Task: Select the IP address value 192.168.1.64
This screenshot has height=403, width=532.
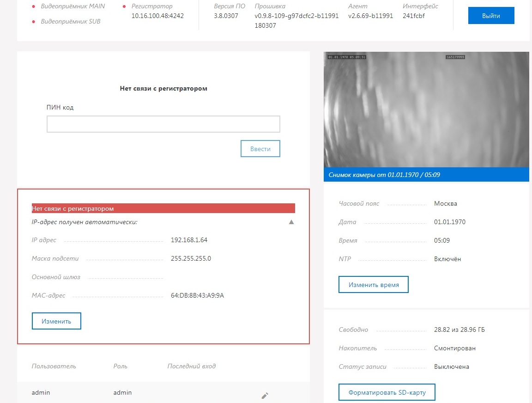Action: (189, 240)
